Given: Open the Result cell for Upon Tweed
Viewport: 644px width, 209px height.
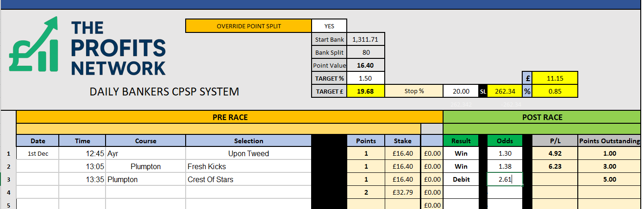Looking at the screenshot, I should (x=461, y=153).
